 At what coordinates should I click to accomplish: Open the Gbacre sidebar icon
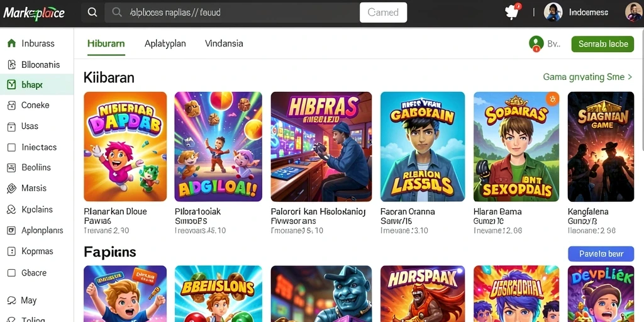click(11, 273)
